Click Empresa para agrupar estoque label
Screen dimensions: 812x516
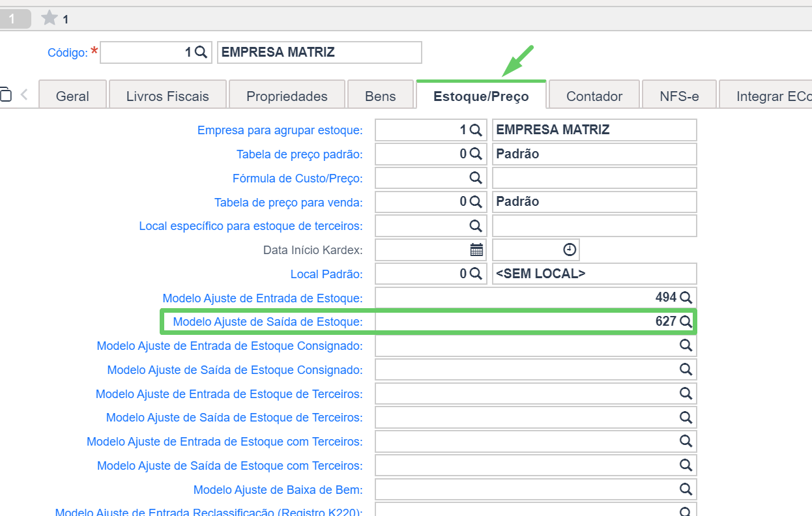(280, 130)
